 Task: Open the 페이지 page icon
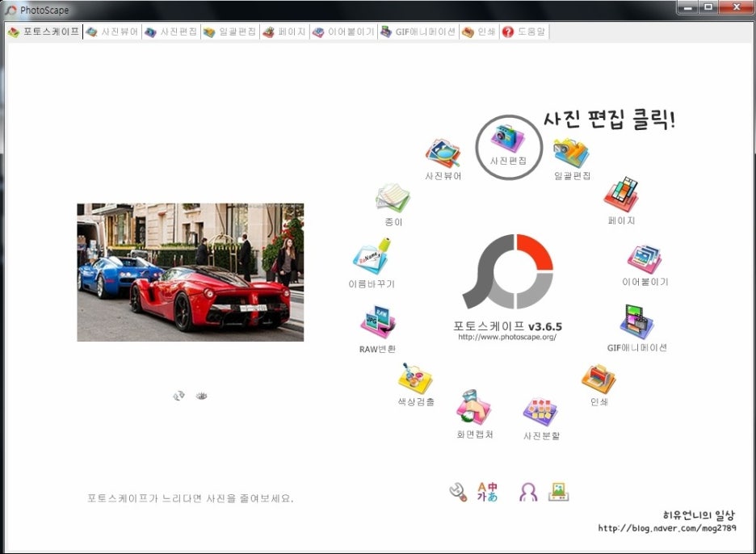tap(621, 200)
